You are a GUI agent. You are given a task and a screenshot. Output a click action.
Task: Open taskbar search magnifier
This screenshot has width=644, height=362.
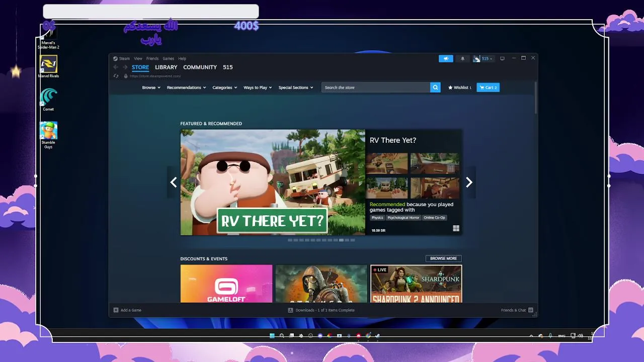(282, 336)
